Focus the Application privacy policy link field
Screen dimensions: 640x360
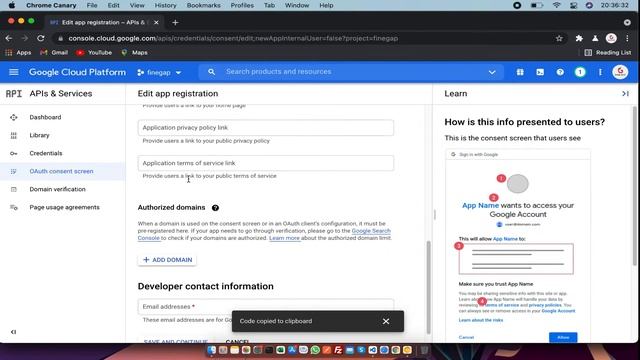tap(266, 128)
